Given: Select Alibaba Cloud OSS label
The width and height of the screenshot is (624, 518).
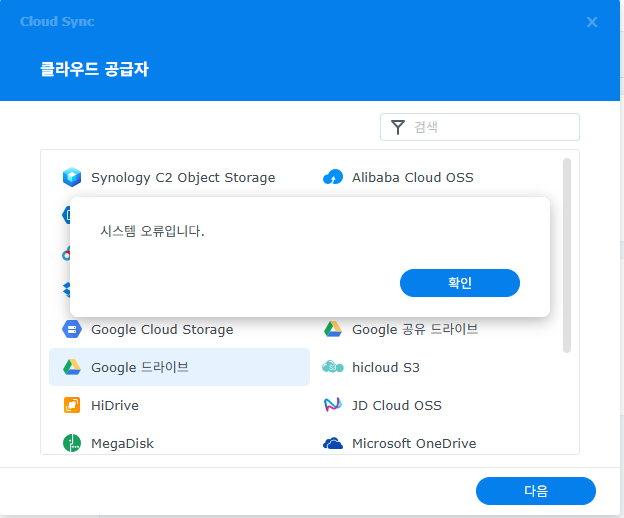Looking at the screenshot, I should pyautogui.click(x=413, y=177).
